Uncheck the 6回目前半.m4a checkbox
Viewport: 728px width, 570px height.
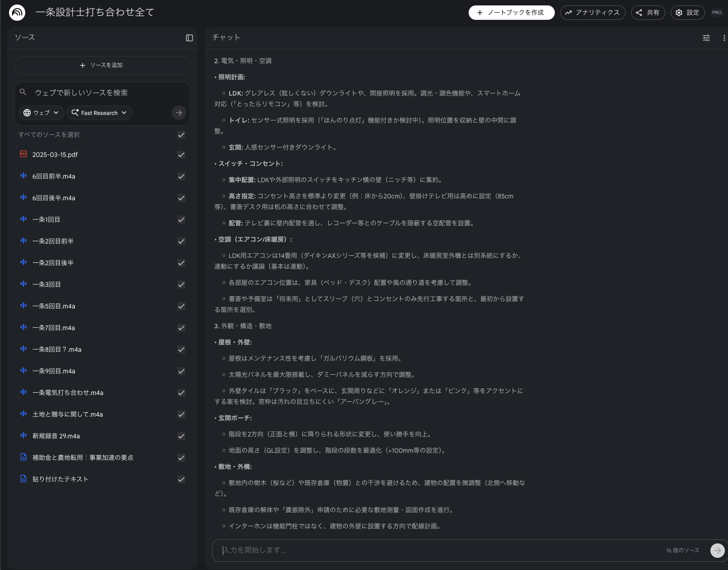tap(181, 176)
